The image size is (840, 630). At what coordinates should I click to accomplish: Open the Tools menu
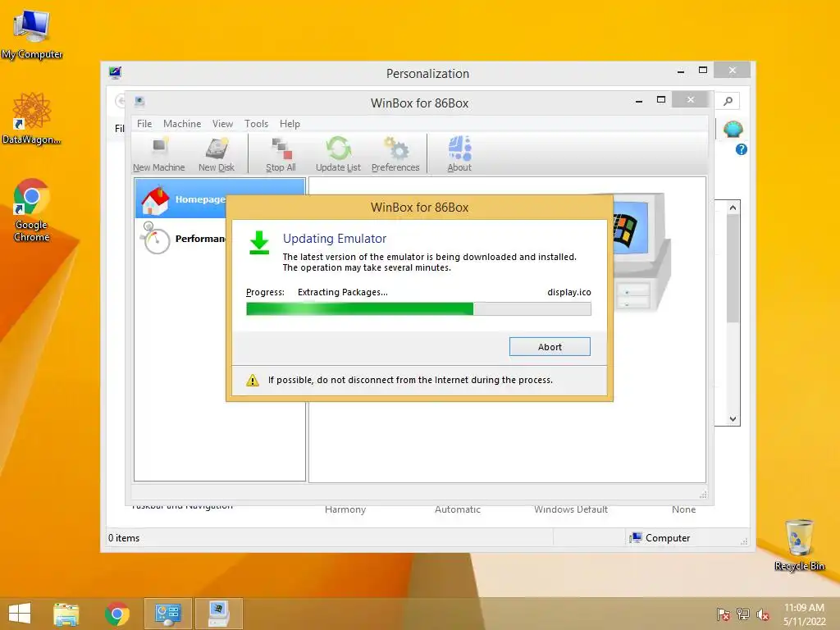(256, 124)
